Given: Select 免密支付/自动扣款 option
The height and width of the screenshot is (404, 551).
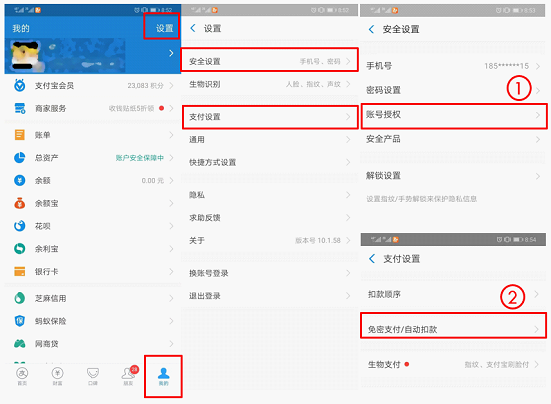Looking at the screenshot, I should pyautogui.click(x=453, y=327).
